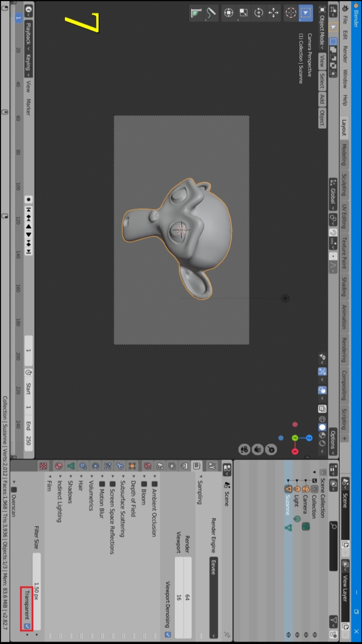Image resolution: width=362 pixels, height=644 pixels.
Task: Open the Particles properties tab icon
Action: [x=108, y=466]
